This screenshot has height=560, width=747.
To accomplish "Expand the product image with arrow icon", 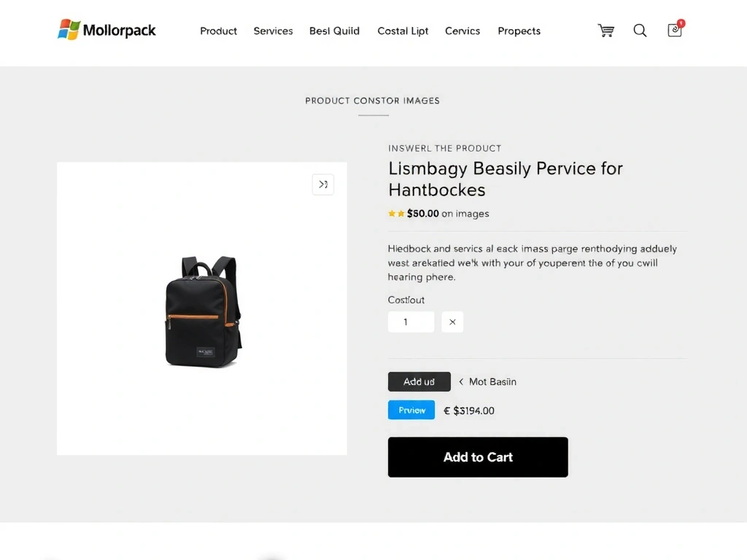I will (x=323, y=184).
